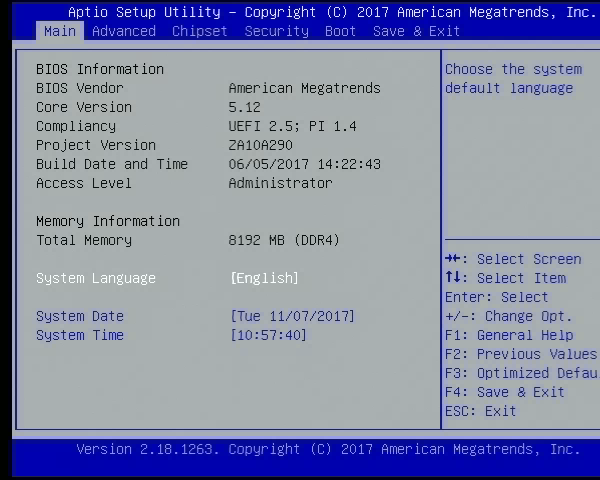Click the Compliancy label
Screen dimensions: 600x480
point(76,126)
